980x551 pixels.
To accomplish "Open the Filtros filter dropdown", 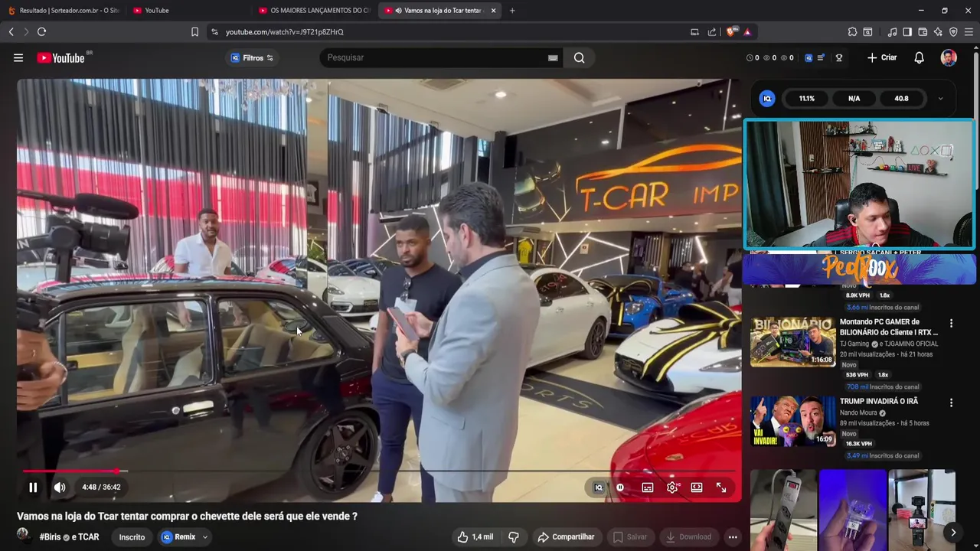I will pos(252,57).
